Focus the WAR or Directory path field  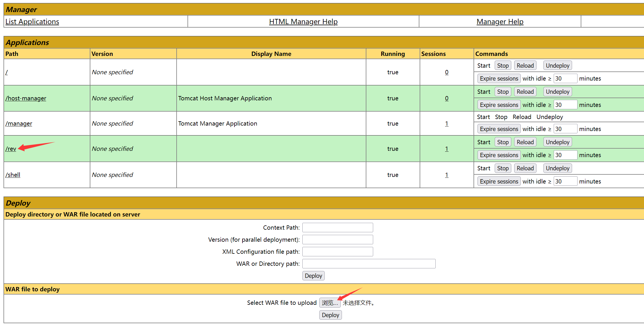tap(369, 264)
